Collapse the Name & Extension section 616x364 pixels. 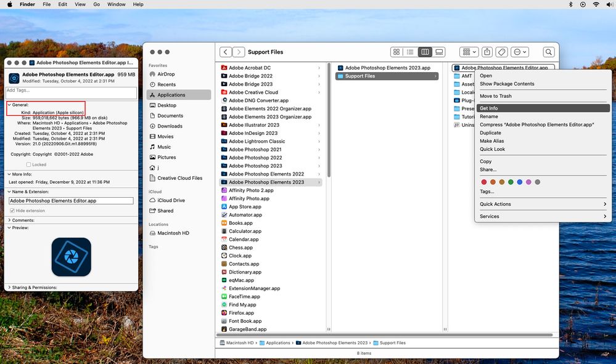coord(9,192)
